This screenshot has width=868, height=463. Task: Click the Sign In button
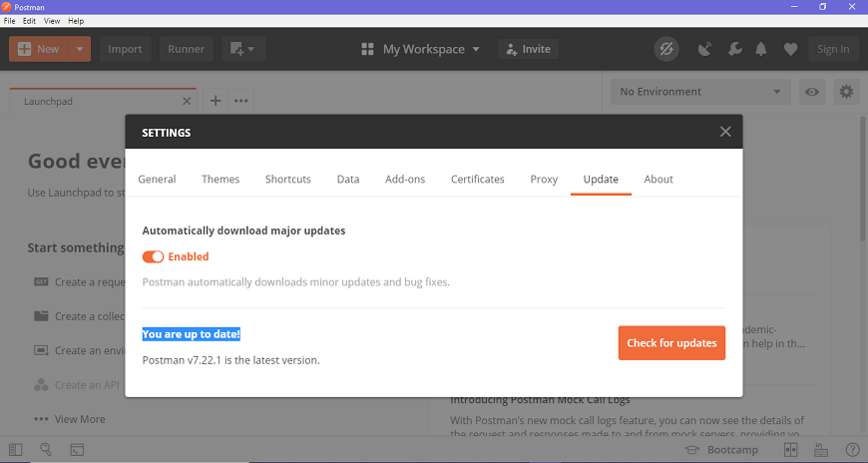pyautogui.click(x=833, y=49)
